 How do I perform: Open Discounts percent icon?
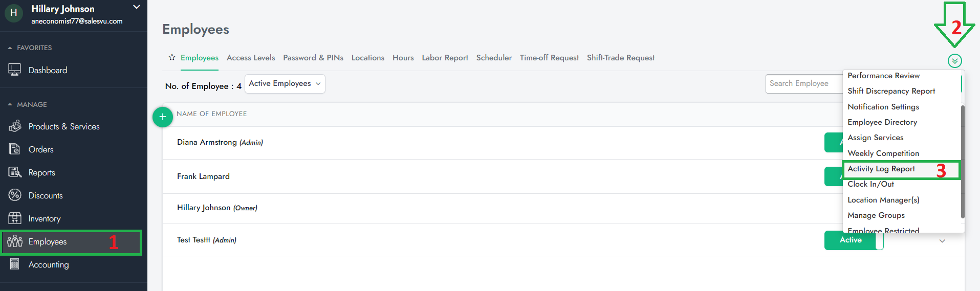click(15, 195)
